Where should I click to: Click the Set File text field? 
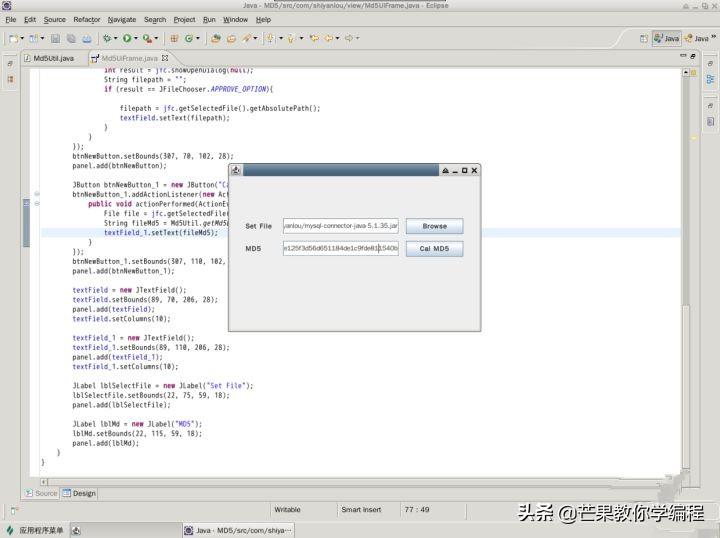tap(341, 226)
